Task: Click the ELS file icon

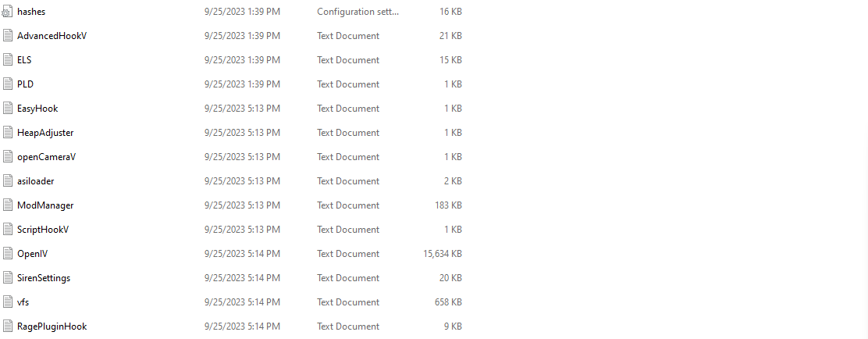Action: (7, 60)
